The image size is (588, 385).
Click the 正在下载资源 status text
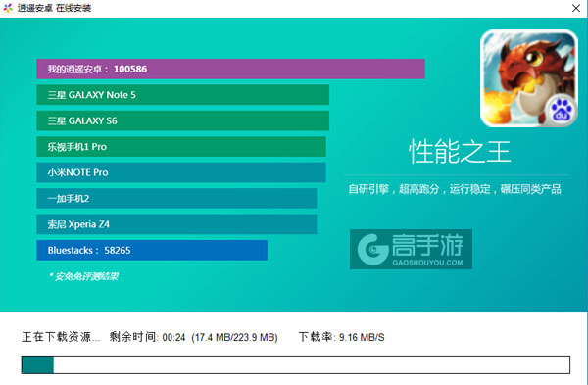click(x=61, y=337)
